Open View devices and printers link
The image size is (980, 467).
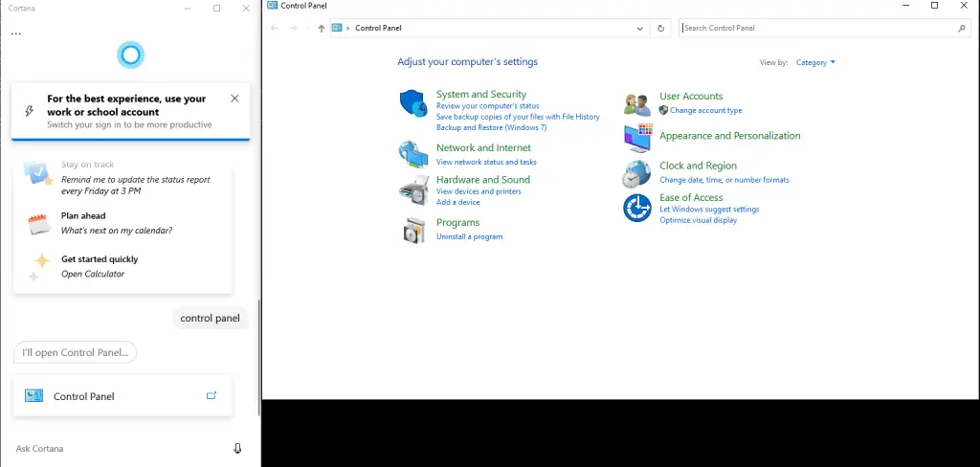point(479,191)
